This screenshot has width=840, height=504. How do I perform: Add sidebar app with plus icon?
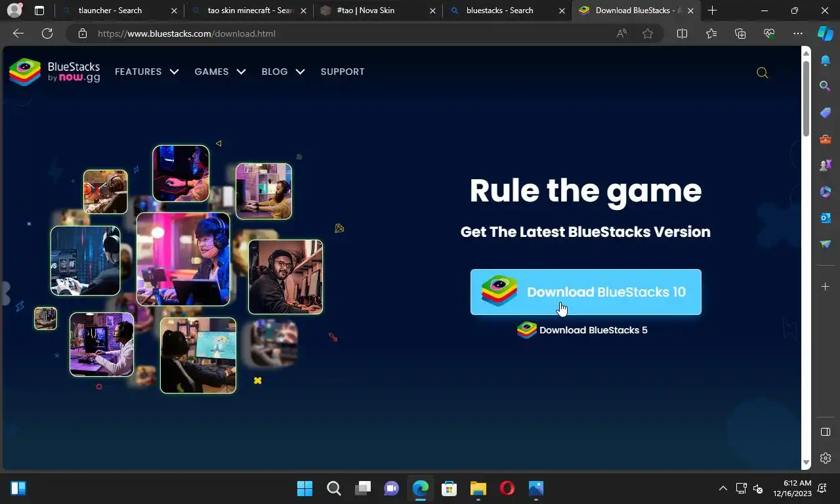click(826, 287)
